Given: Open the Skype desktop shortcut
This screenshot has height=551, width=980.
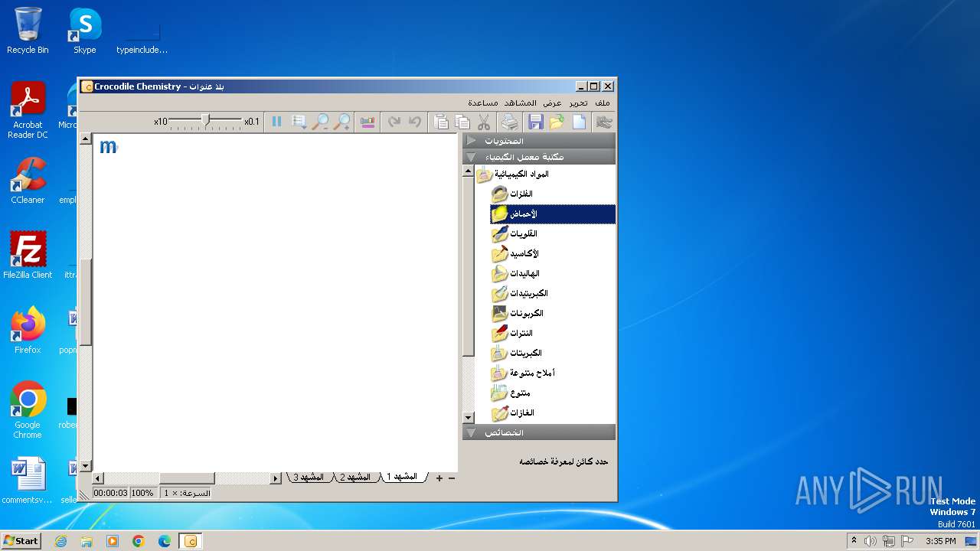Looking at the screenshot, I should point(85,31).
